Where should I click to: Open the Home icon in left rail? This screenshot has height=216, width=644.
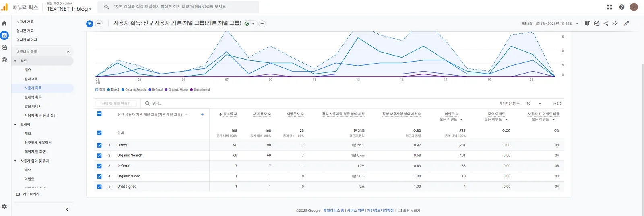pos(4,23)
